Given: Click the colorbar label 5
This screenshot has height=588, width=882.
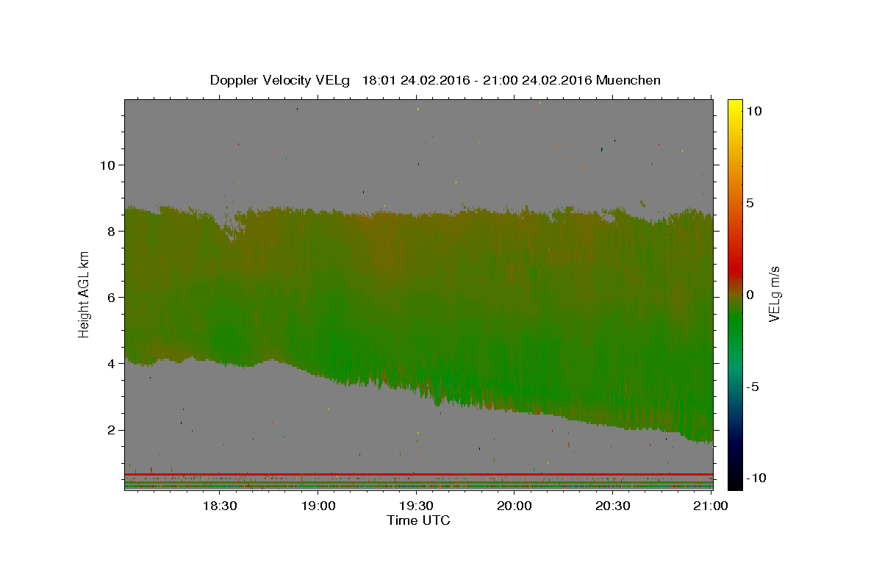Looking at the screenshot, I should [x=750, y=203].
